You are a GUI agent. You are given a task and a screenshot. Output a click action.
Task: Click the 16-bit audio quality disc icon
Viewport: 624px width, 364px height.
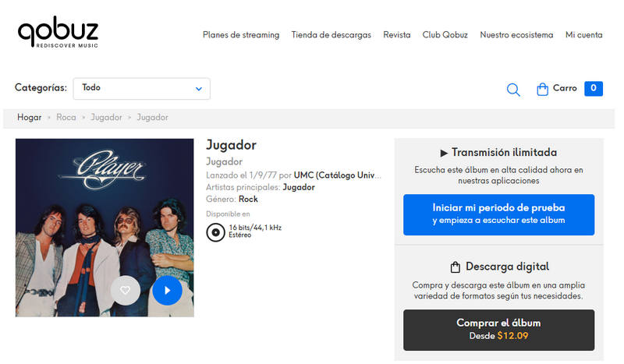[x=215, y=231]
